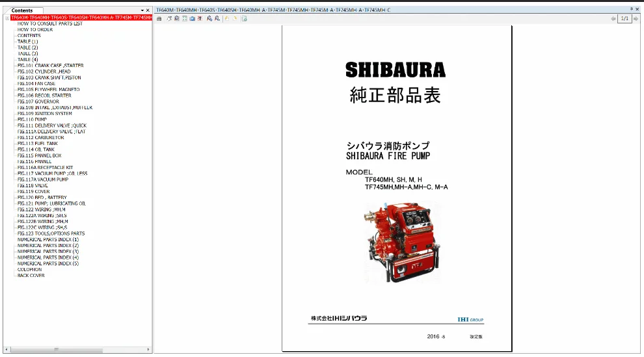Open the Contents panel options dropdown arrow
The height and width of the screenshot is (357, 644).
142,10
